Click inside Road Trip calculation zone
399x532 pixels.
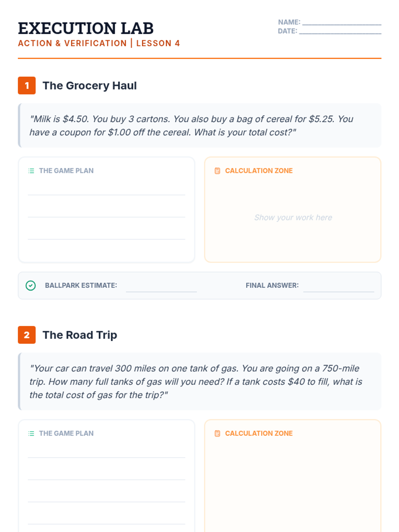click(x=293, y=485)
